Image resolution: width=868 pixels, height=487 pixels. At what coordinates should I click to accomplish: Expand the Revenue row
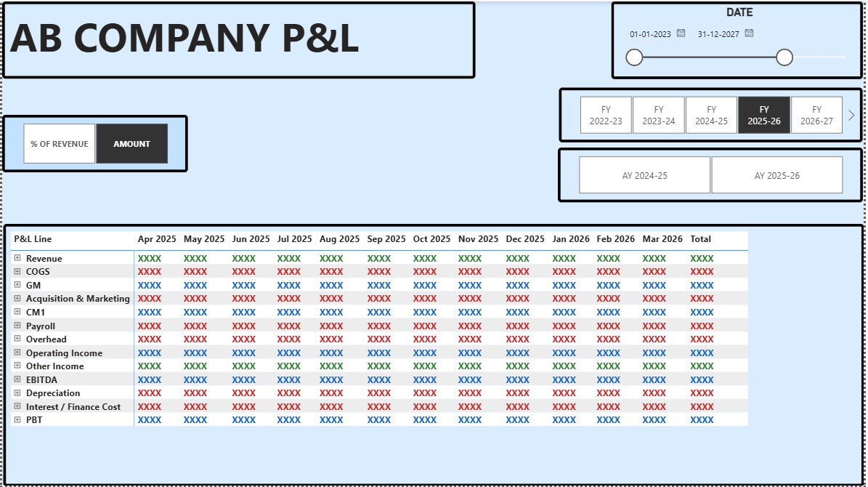click(17, 258)
